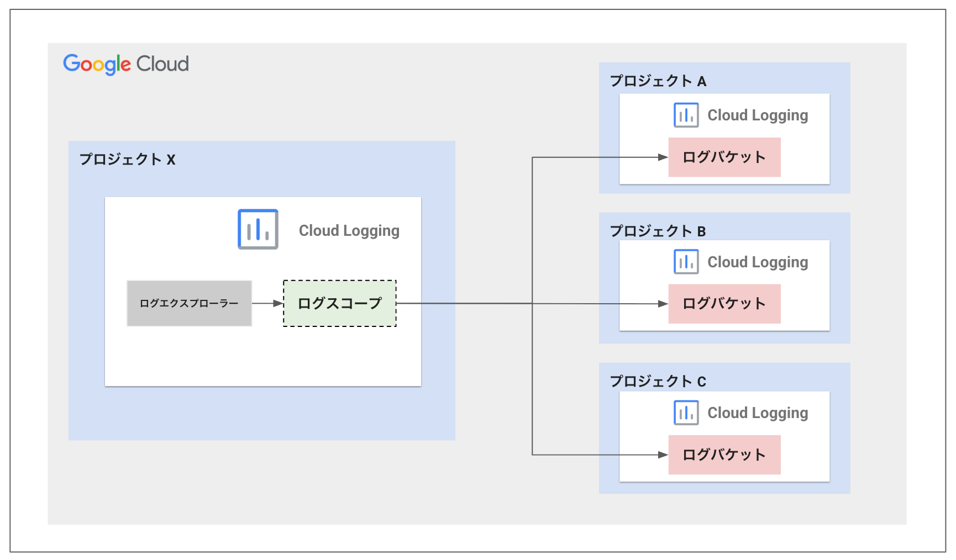This screenshot has height=560, width=956.
Task: Click the プロジェクト X title label
Action: click(127, 160)
